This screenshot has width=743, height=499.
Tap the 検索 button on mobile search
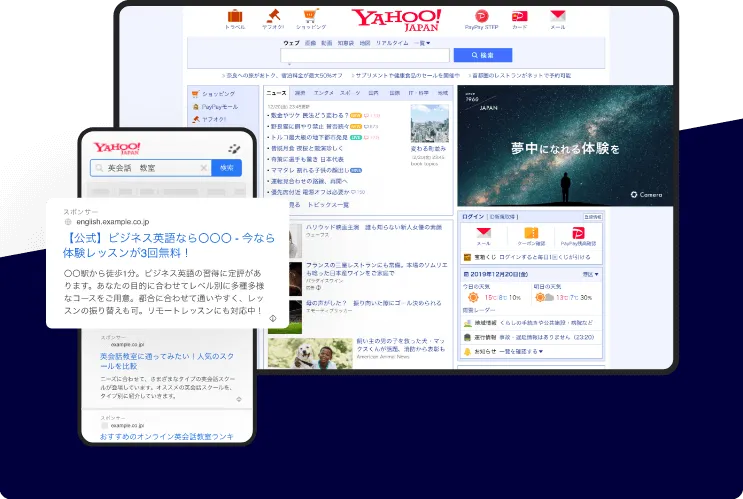point(227,168)
